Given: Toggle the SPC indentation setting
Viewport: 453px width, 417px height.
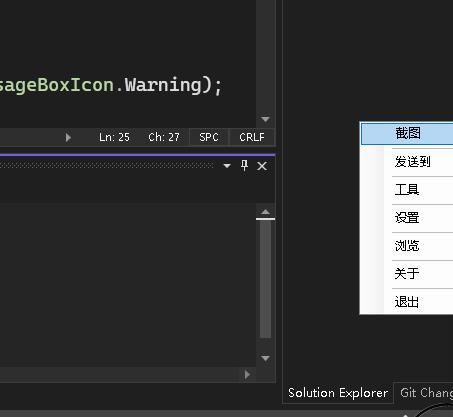Looking at the screenshot, I should 209,137.
